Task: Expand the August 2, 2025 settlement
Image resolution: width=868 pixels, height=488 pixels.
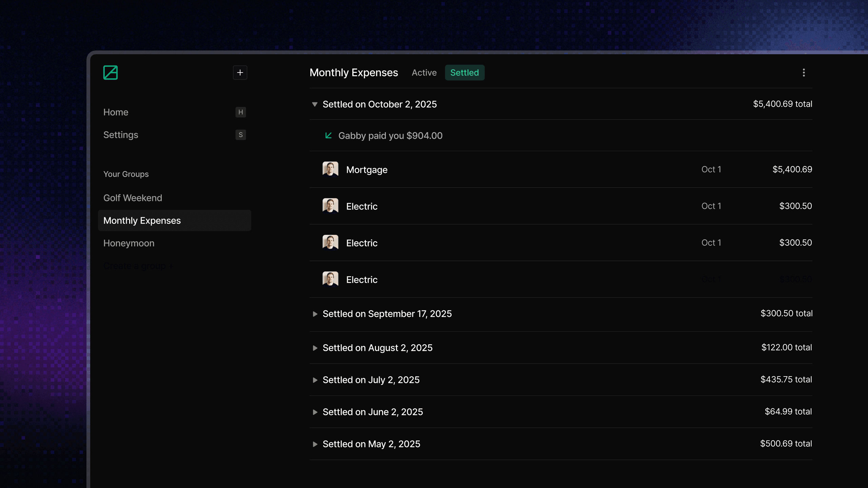Action: pos(315,348)
